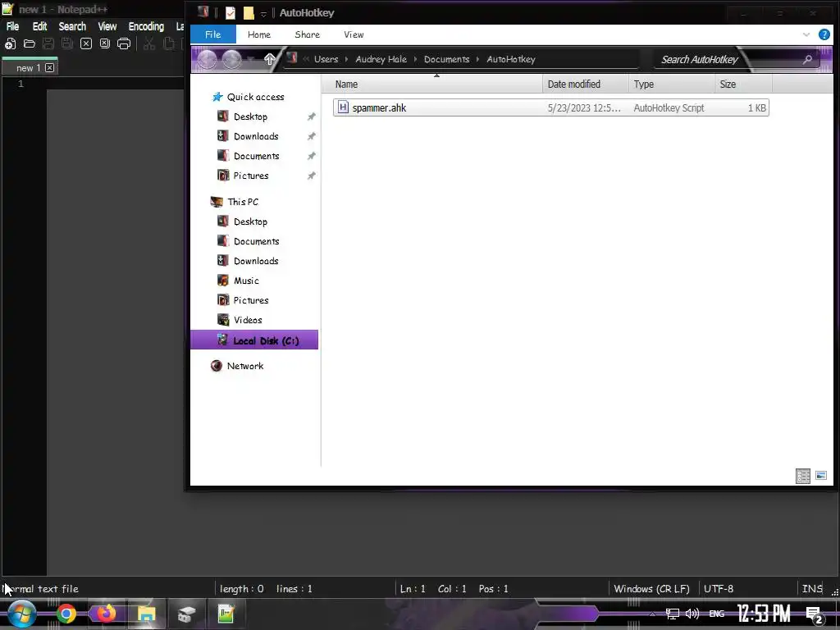Select spammer.ahk file
The width and height of the screenshot is (840, 630).
tap(550, 107)
